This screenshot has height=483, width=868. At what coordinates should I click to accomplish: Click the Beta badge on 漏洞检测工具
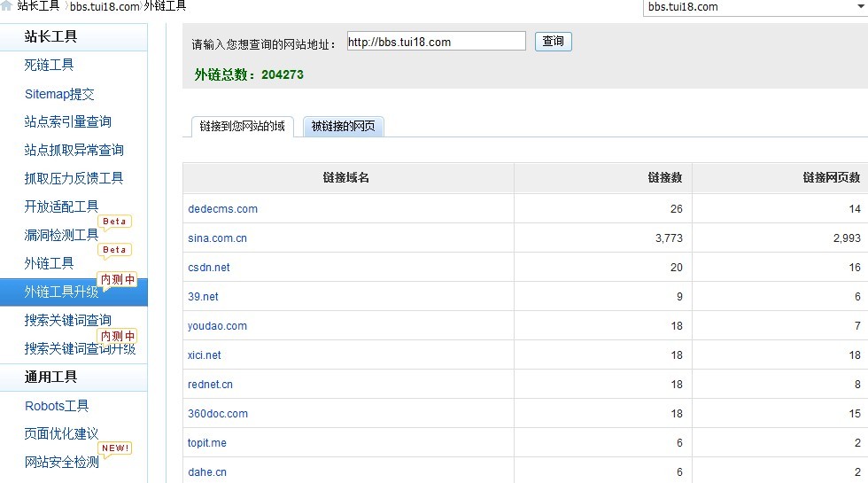(114, 222)
